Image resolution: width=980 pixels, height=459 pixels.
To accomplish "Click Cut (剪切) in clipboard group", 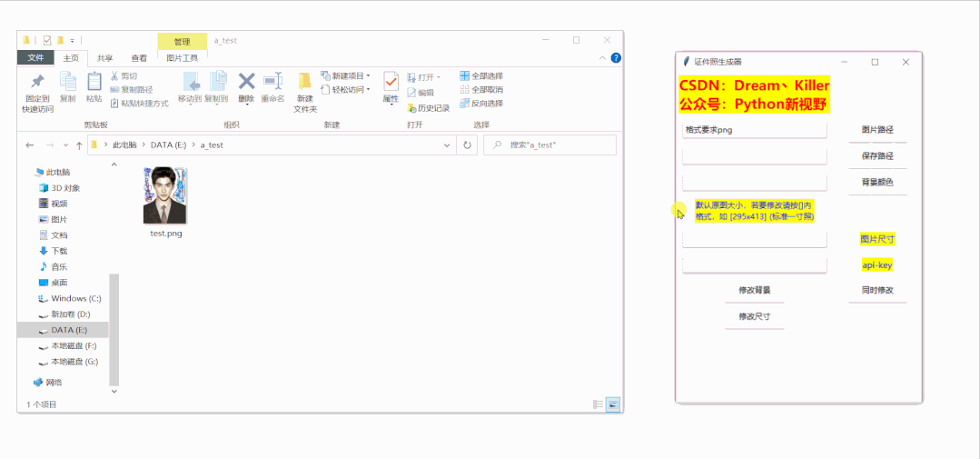I will pyautogui.click(x=124, y=76).
